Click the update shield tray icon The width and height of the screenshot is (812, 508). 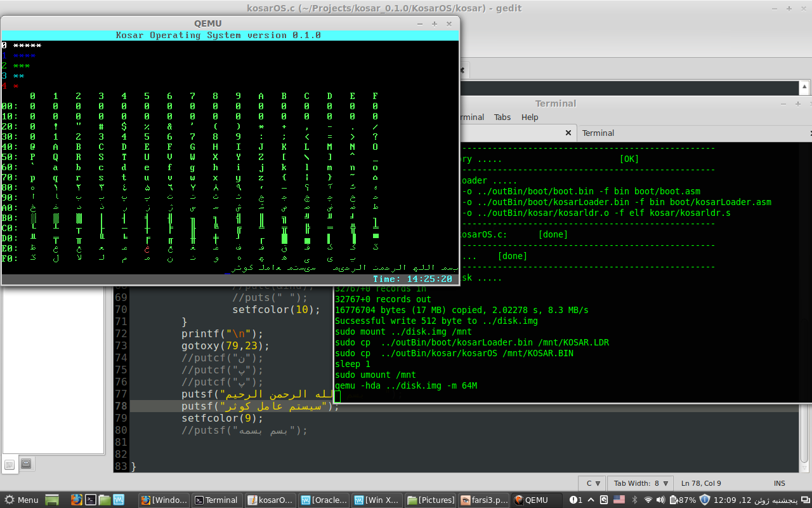tap(704, 500)
